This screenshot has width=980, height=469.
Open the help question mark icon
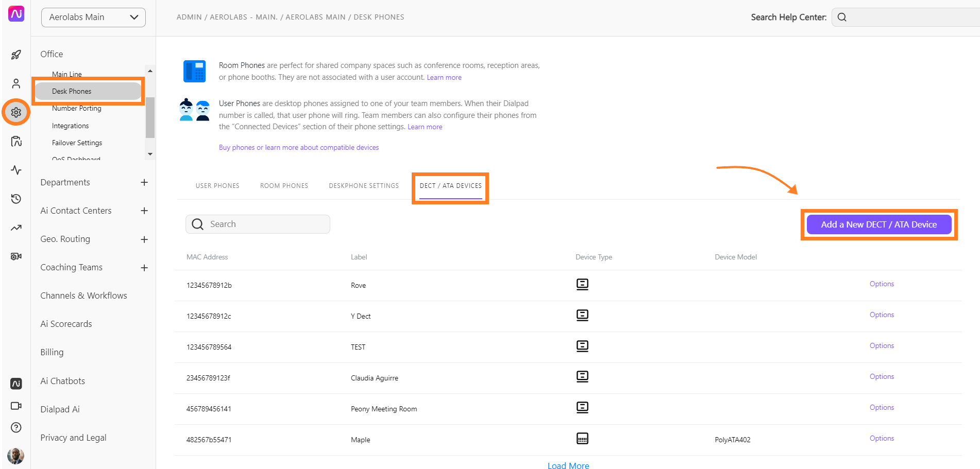coord(16,427)
